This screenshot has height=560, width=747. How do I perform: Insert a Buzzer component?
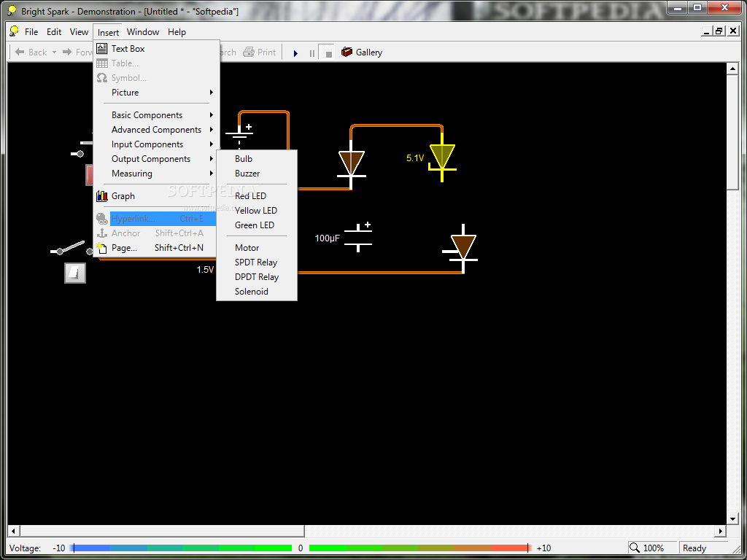(257, 174)
